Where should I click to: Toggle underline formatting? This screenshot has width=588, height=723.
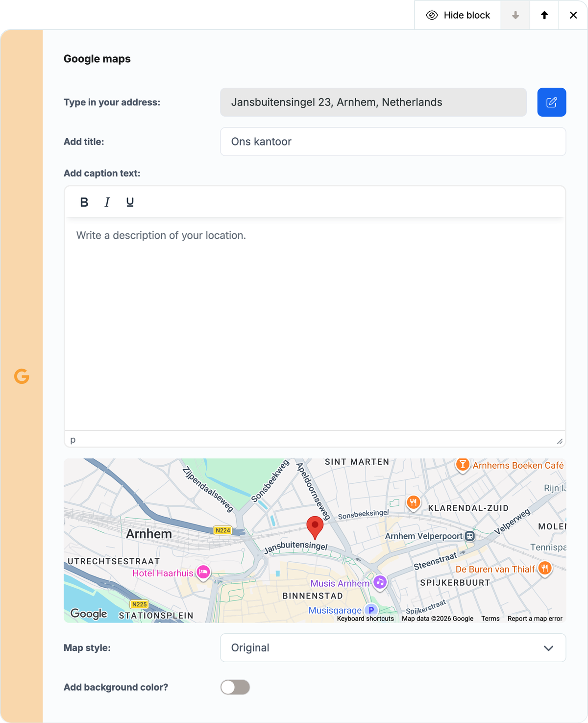[x=130, y=202]
